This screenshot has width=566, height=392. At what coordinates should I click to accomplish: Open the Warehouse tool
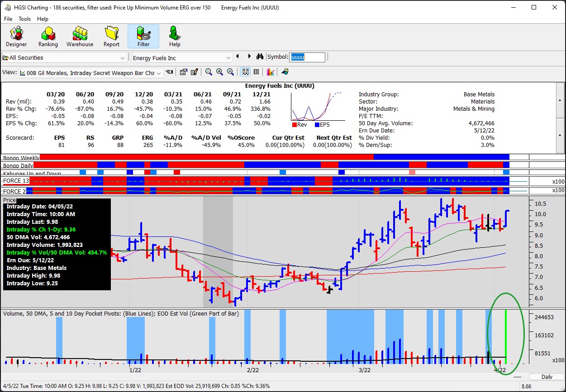(80, 37)
